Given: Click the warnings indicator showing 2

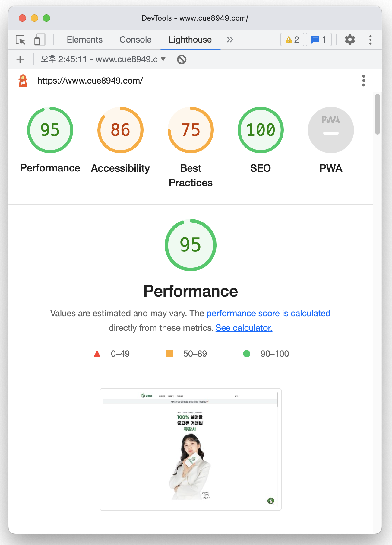Looking at the screenshot, I should click(x=292, y=40).
